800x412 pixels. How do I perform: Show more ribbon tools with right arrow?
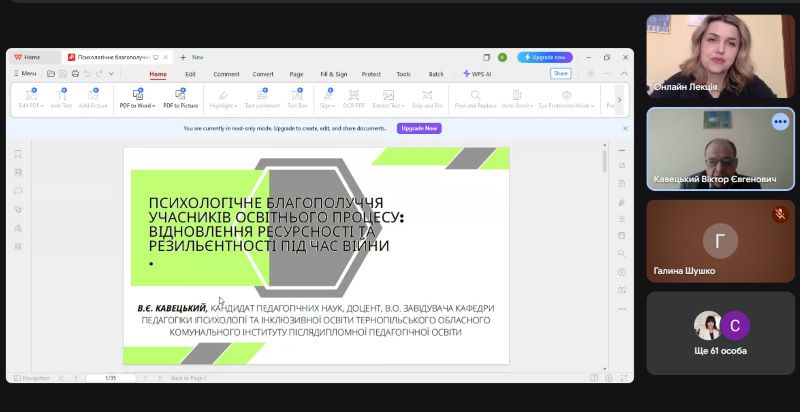pos(619,99)
